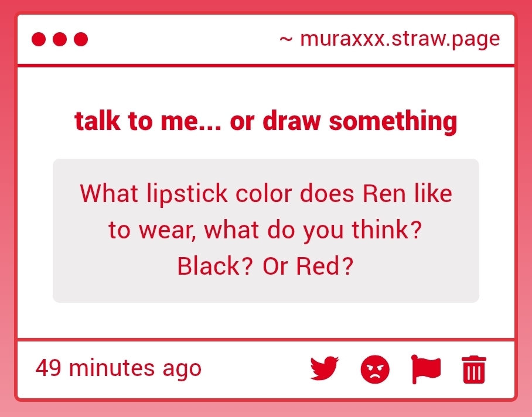The image size is (532, 417).
Task: Click the middle red dot in header
Action: point(60,39)
